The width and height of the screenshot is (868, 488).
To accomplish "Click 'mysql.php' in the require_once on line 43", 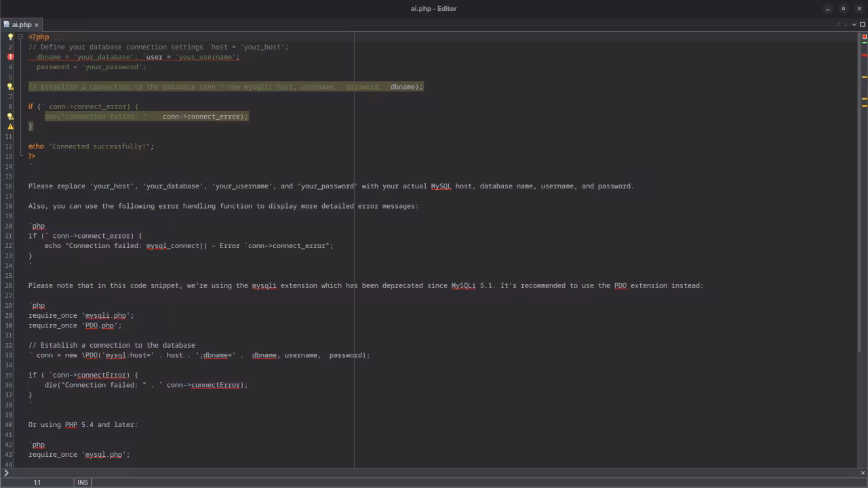I will 104,455.
